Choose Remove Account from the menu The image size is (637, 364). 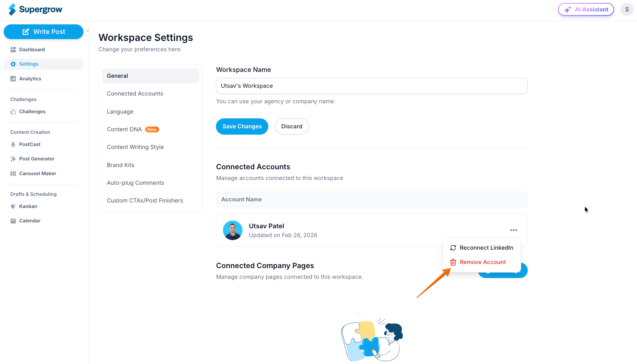(x=482, y=262)
